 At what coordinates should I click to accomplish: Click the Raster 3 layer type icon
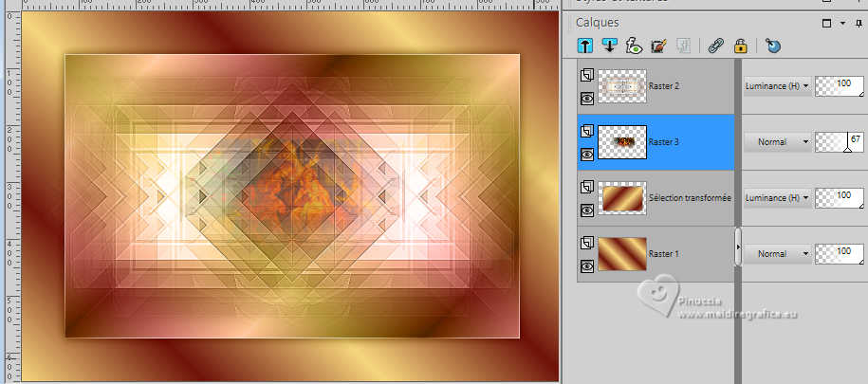click(587, 131)
